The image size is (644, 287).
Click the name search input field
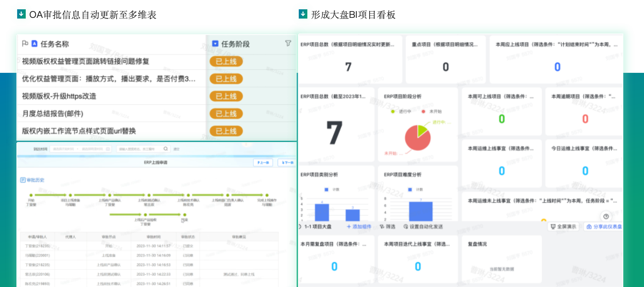(143, 149)
